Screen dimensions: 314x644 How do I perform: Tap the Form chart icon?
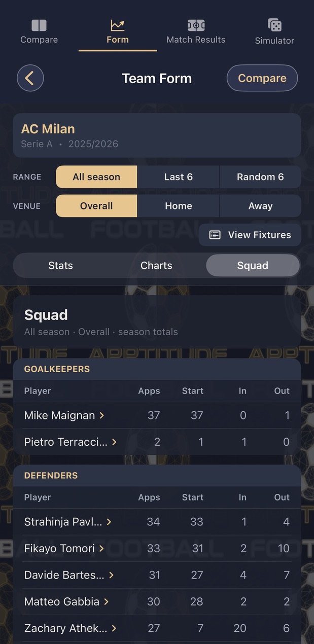(118, 25)
